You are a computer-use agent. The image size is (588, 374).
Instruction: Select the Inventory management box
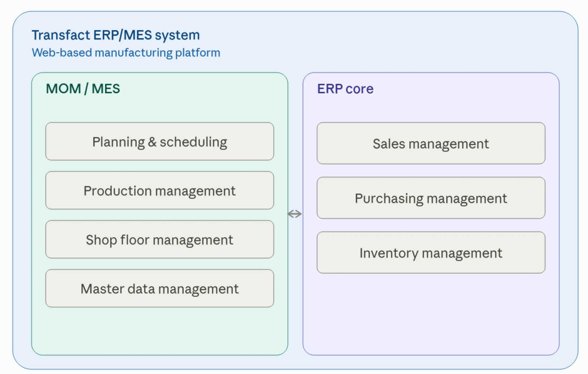coord(431,253)
